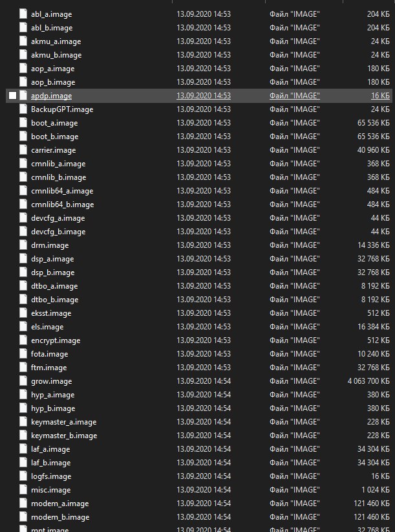Select the file name cmnlib64_b.image

(x=62, y=205)
